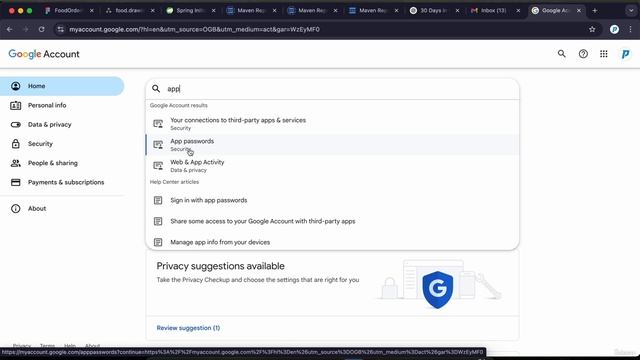This screenshot has height=360, width=640.
Task: Select Your connections to third-party apps & services
Action: click(332, 124)
